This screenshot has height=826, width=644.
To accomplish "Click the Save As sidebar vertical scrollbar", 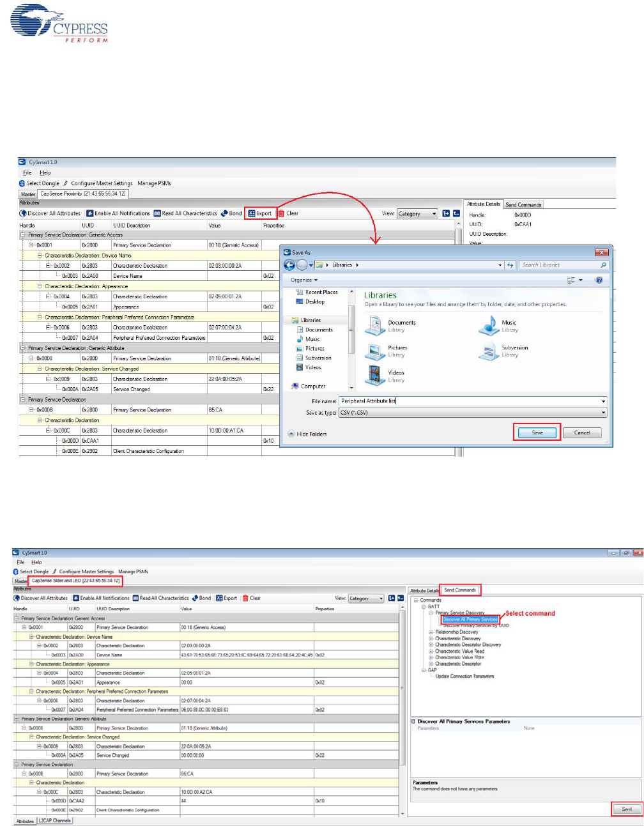I will tap(351, 339).
